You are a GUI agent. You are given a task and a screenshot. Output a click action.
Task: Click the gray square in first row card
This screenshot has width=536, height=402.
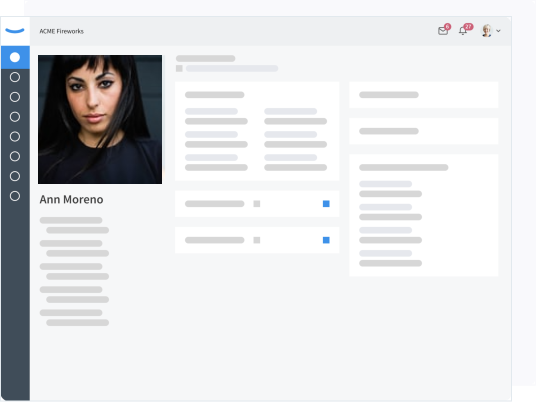[257, 204]
